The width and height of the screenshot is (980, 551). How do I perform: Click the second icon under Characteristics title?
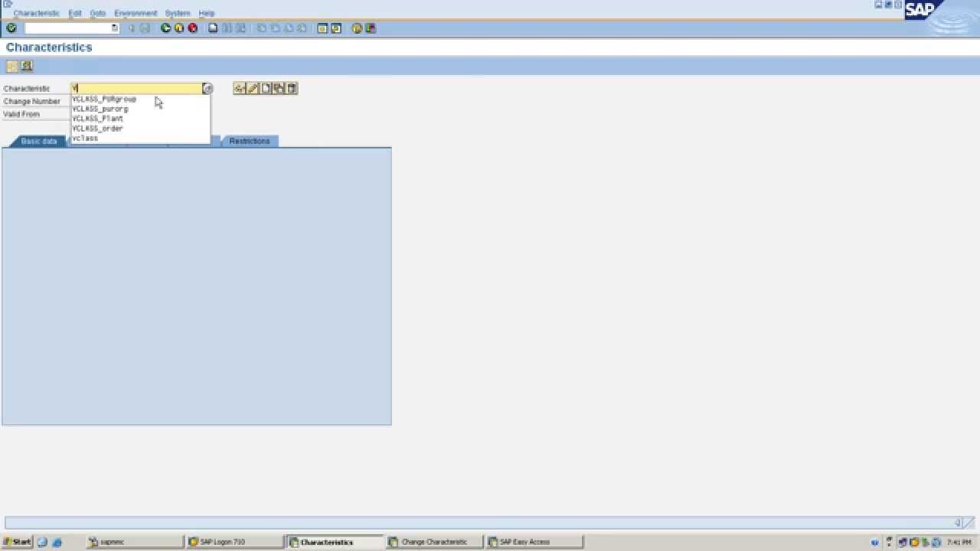(x=27, y=66)
